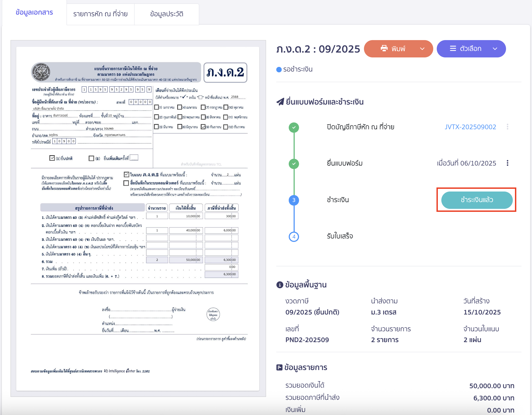Click the printer icon on the พิมพ์ button
The image size is (532, 415).
(x=384, y=48)
